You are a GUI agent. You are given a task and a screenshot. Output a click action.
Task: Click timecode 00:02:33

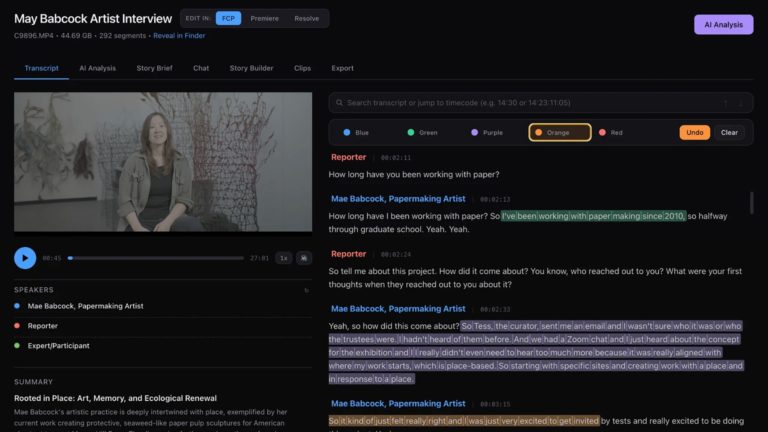pos(495,310)
